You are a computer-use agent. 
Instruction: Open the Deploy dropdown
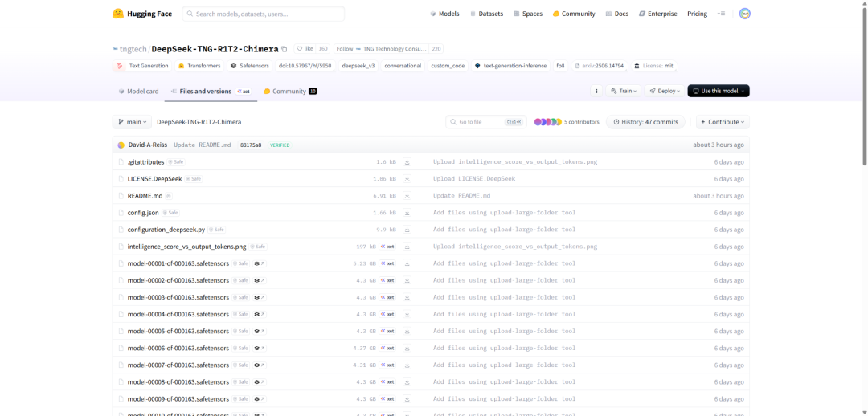coord(665,91)
